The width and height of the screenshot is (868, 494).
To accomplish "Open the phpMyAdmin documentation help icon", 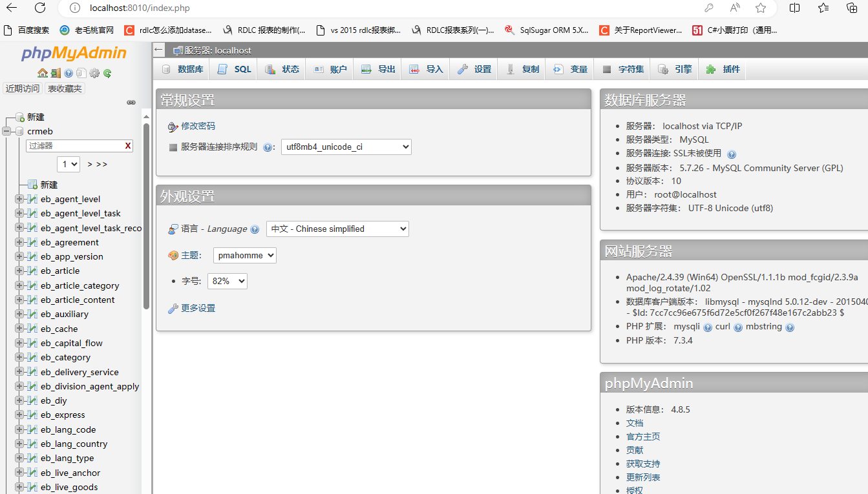I will pyautogui.click(x=69, y=73).
